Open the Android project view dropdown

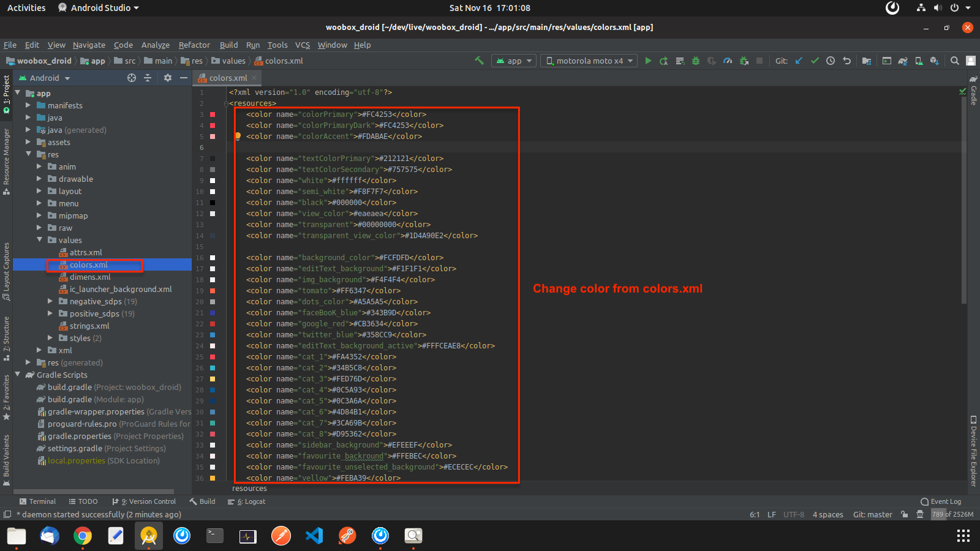(x=44, y=78)
